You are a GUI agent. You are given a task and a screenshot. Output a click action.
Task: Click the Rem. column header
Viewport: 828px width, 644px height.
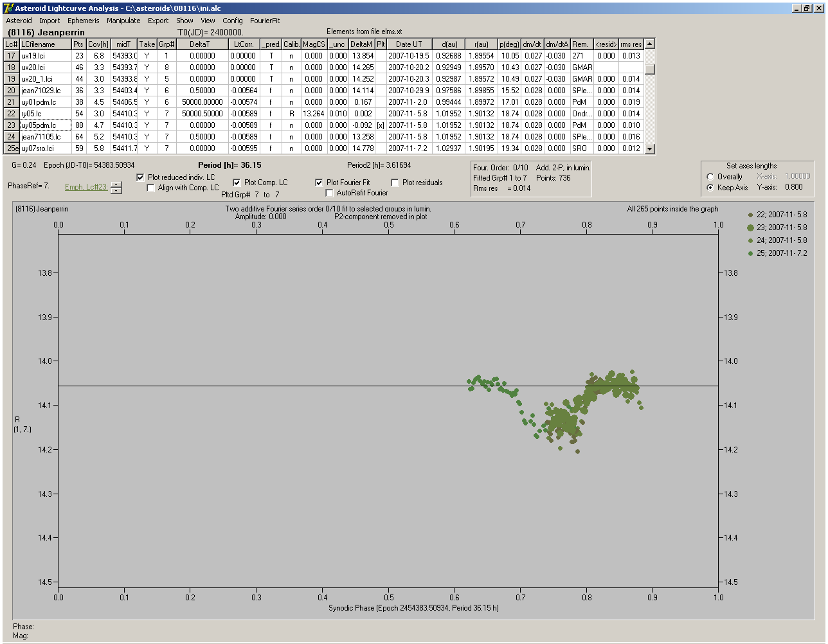[582, 44]
